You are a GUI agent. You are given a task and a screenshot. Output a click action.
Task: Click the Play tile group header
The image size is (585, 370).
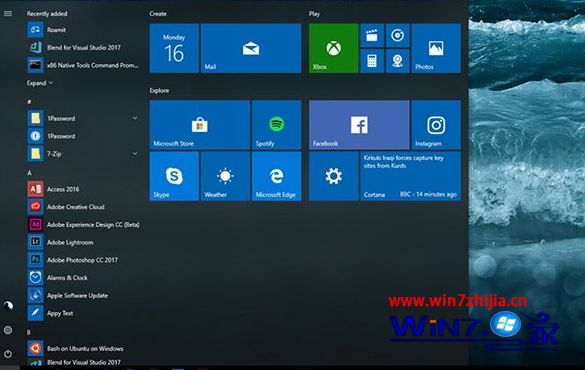[x=314, y=13]
